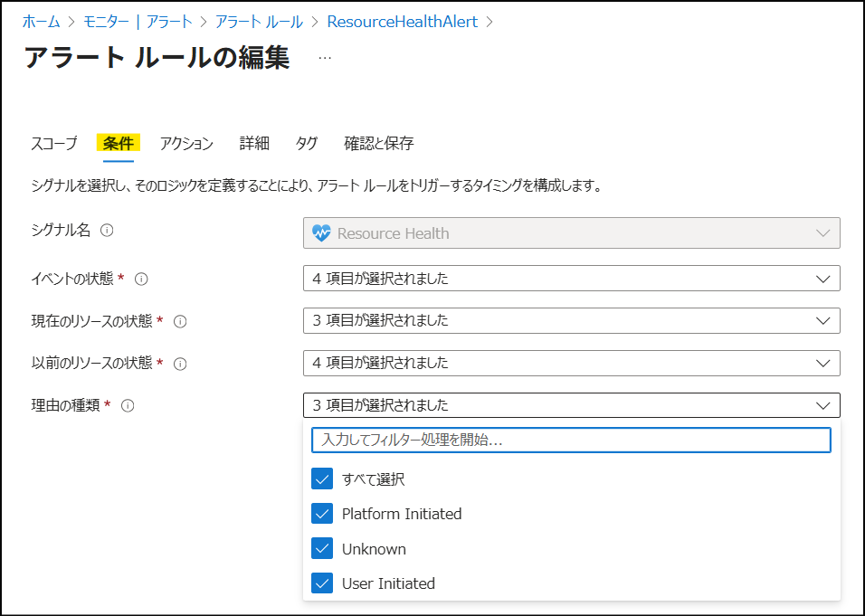Select the 条件 tab
Screen dimensions: 865x616
point(118,144)
